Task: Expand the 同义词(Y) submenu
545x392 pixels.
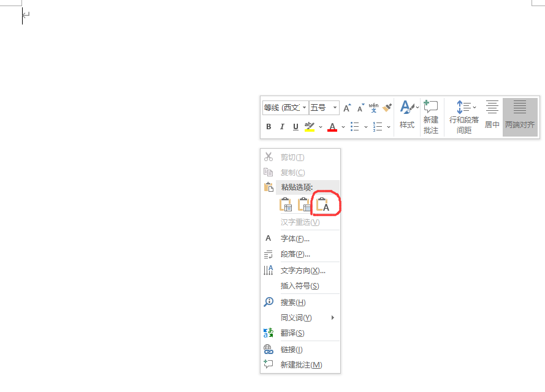Action: tap(300, 318)
